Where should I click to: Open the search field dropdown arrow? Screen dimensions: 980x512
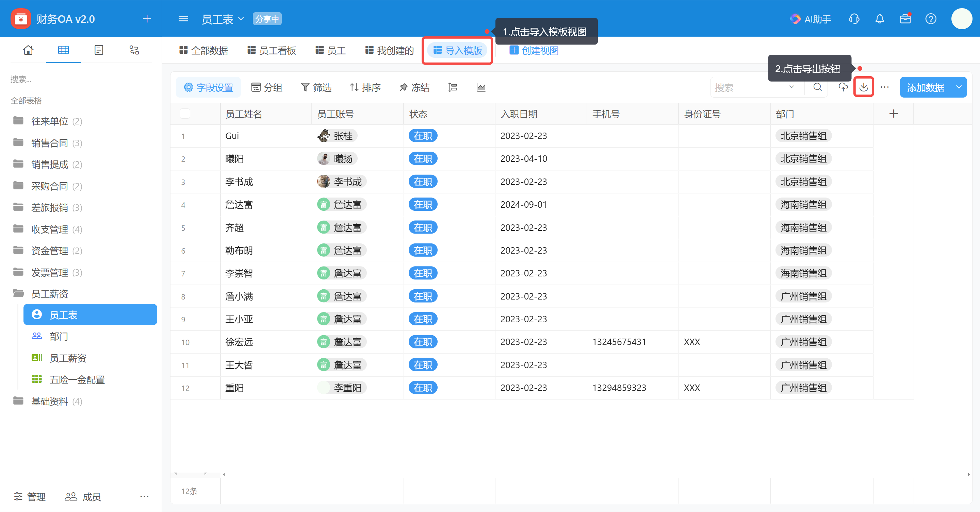pos(791,87)
